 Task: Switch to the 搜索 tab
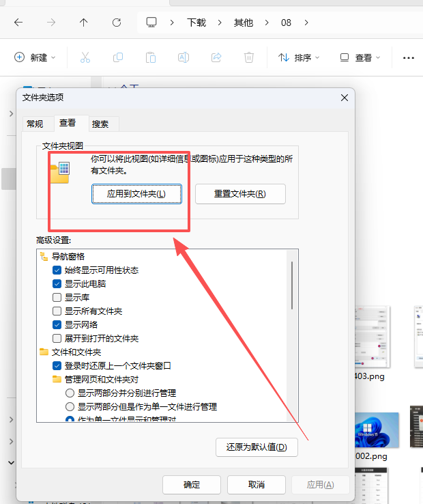[100, 124]
